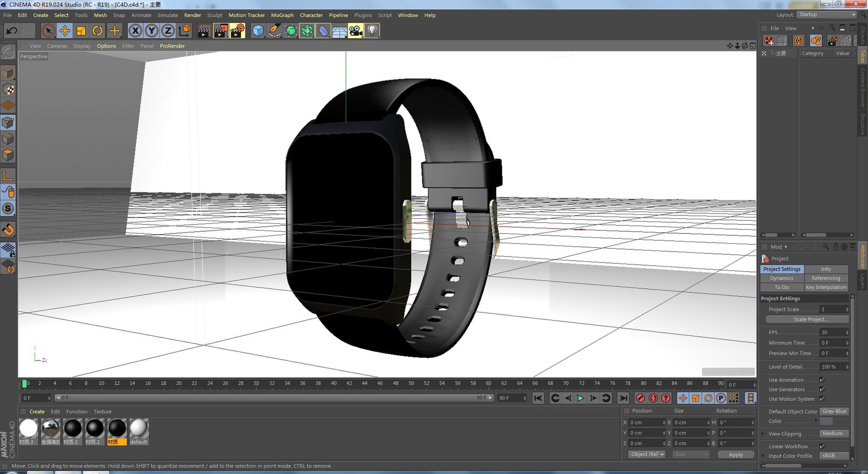
Task: Toggle Use Motion System checkbox
Action: 822,399
